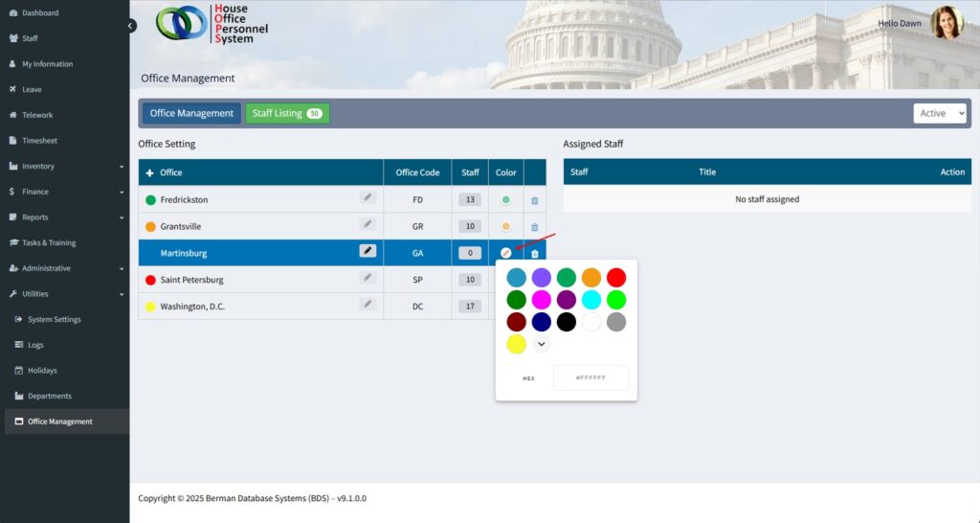Expand more colors in the color picker
Image resolution: width=980 pixels, height=523 pixels.
pos(542,344)
